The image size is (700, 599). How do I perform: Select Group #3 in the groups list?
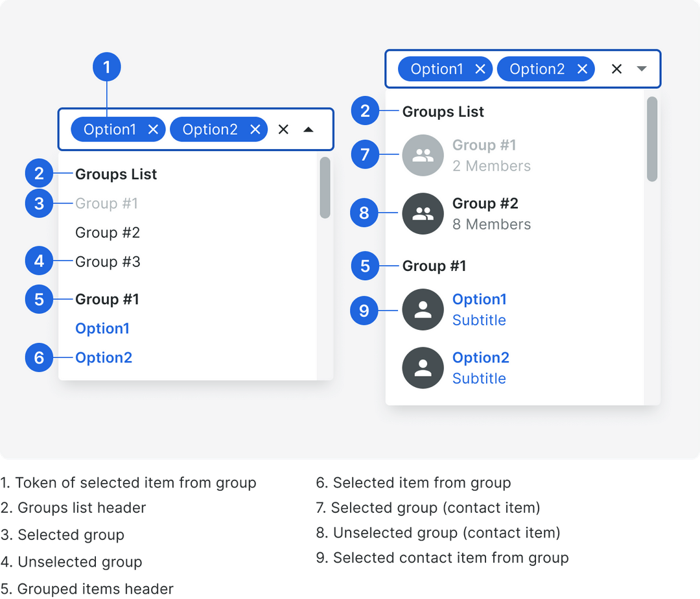(108, 261)
